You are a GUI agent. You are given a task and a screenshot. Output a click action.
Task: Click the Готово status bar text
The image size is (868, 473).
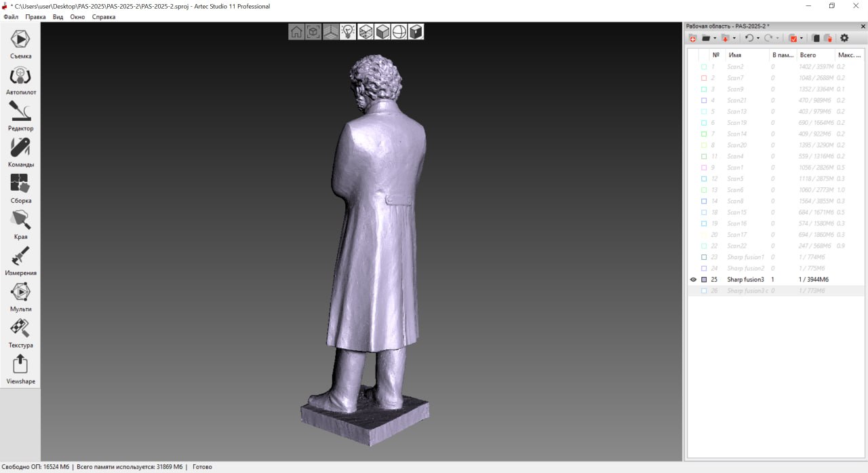(202, 467)
